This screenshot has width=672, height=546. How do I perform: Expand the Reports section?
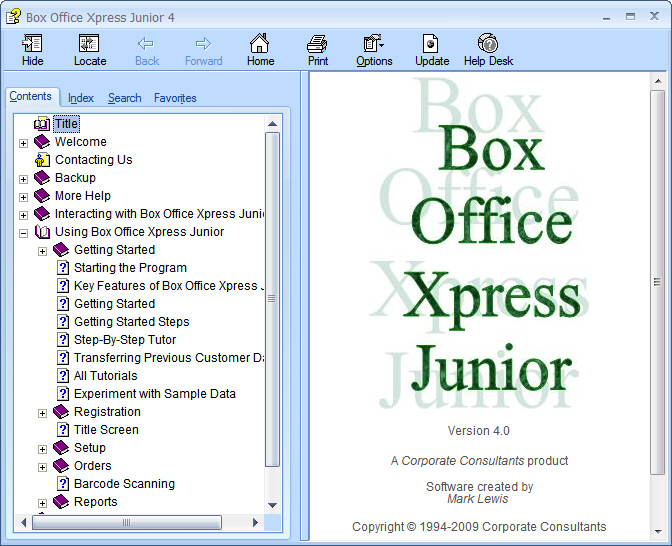tap(42, 503)
